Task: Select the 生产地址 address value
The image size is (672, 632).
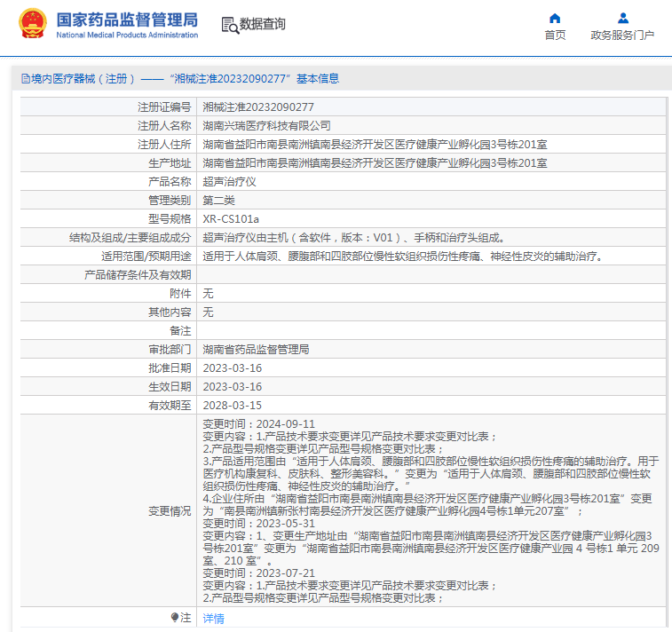Action: (375, 162)
